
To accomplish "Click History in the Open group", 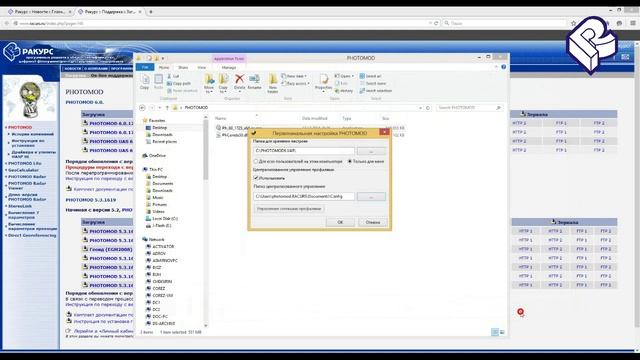I will (344, 91).
